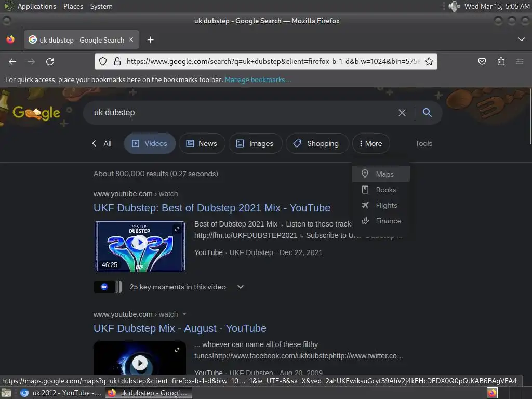Switch to the All results filter
532x399 pixels.
tap(107, 143)
